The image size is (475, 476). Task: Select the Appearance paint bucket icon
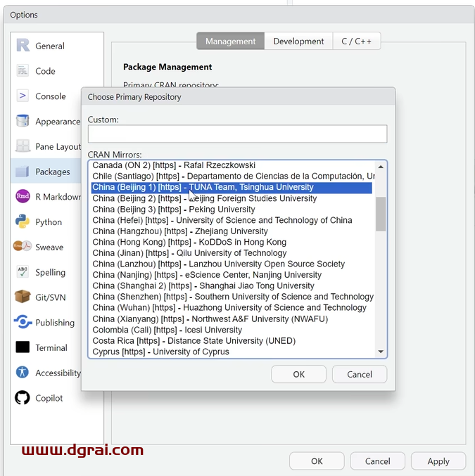click(x=23, y=121)
